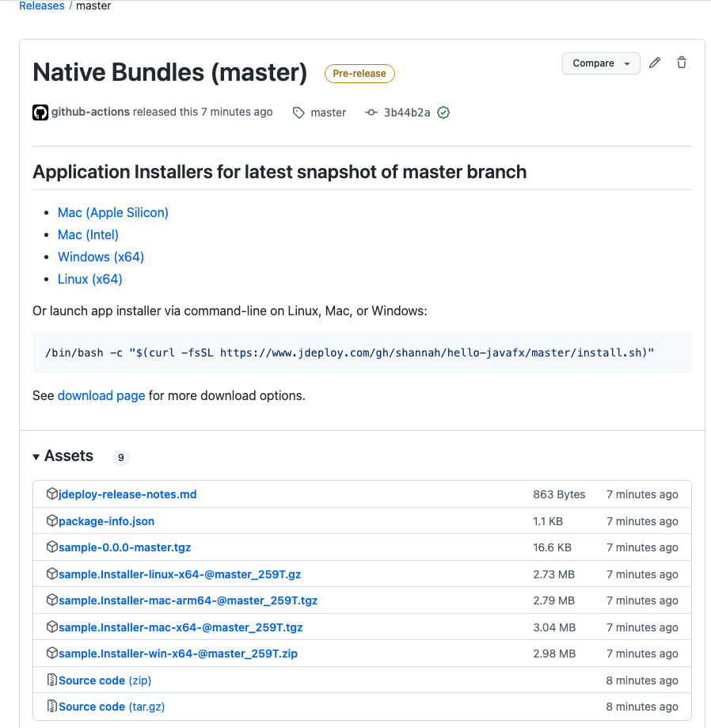The width and height of the screenshot is (711, 728).
Task: Open commit 3b44b2a link
Action: point(407,112)
